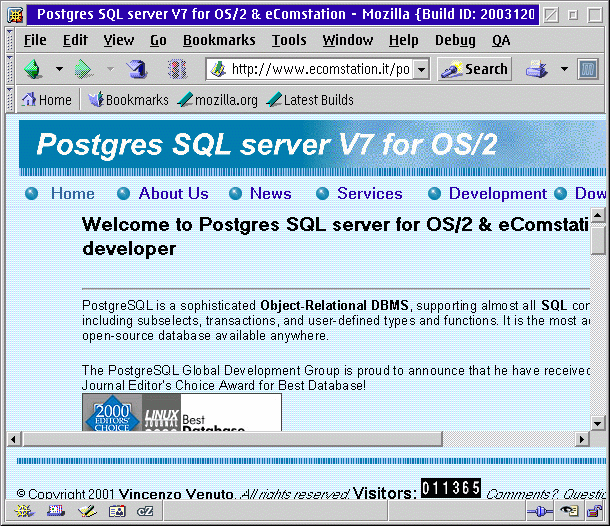Click the page proxy icon in URL bar
This screenshot has height=526, width=610.
coord(218,69)
